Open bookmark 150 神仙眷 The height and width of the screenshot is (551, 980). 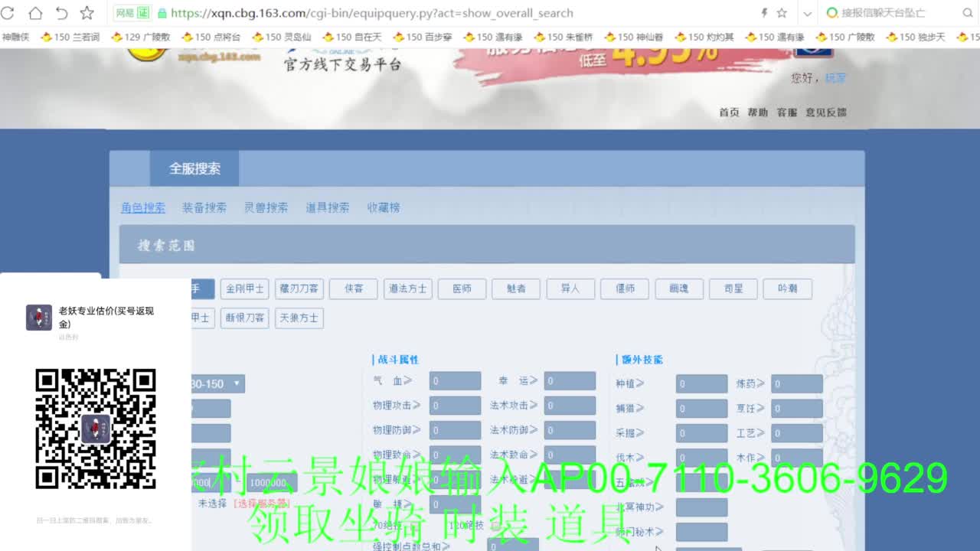coord(634,37)
